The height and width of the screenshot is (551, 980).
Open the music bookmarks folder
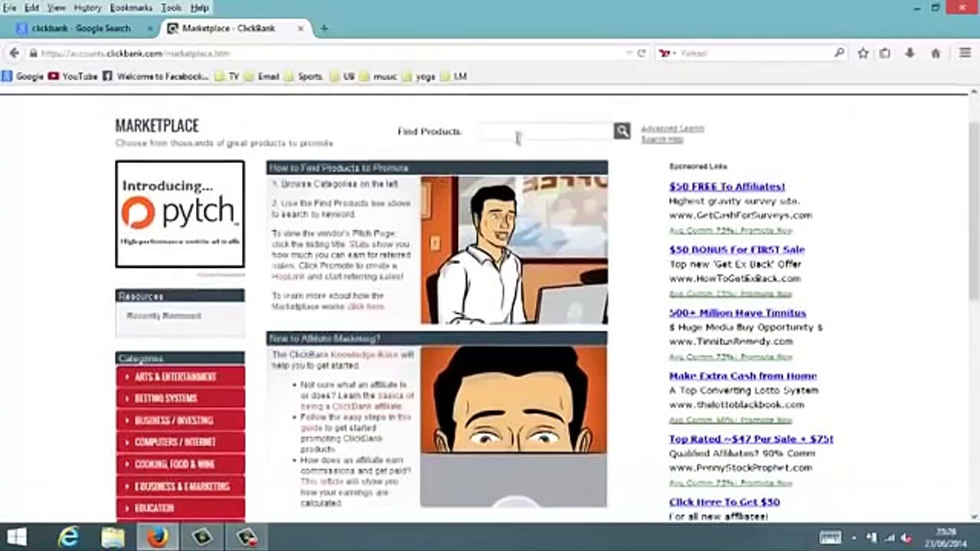378,77
